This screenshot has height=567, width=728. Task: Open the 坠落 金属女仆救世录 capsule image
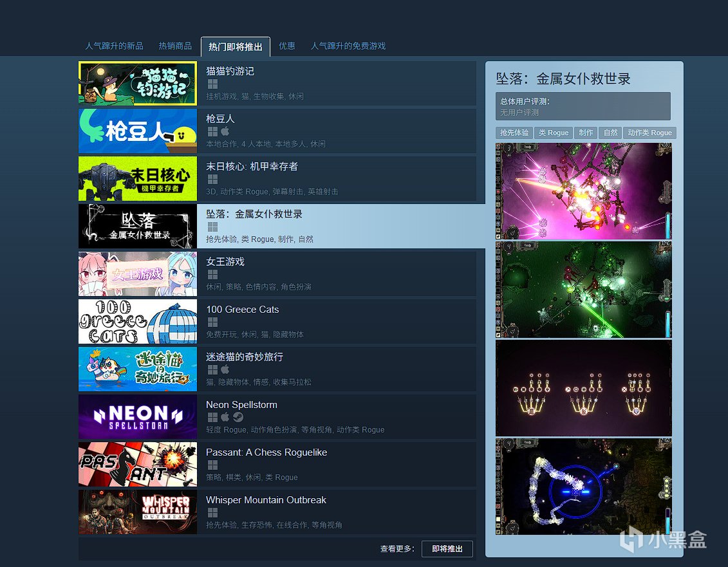[138, 226]
